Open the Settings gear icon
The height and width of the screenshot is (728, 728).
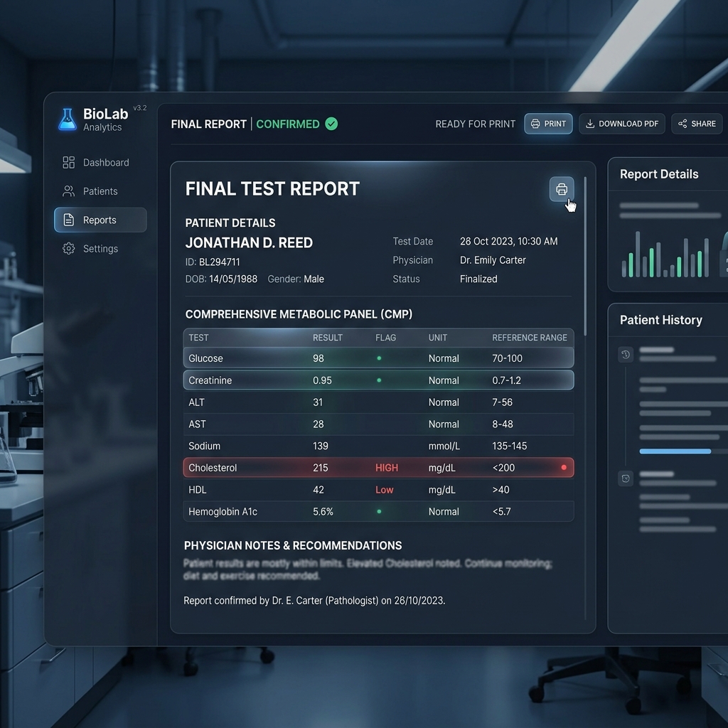pos(69,249)
